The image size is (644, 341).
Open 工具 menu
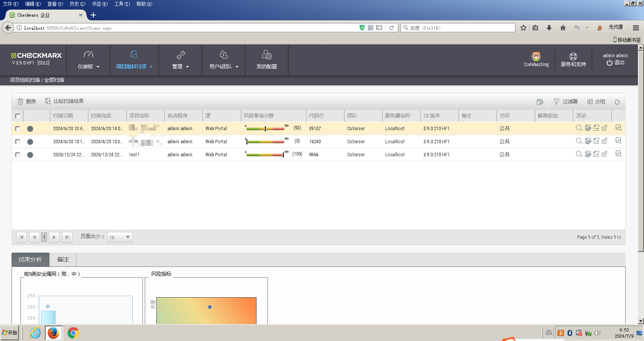(x=122, y=4)
